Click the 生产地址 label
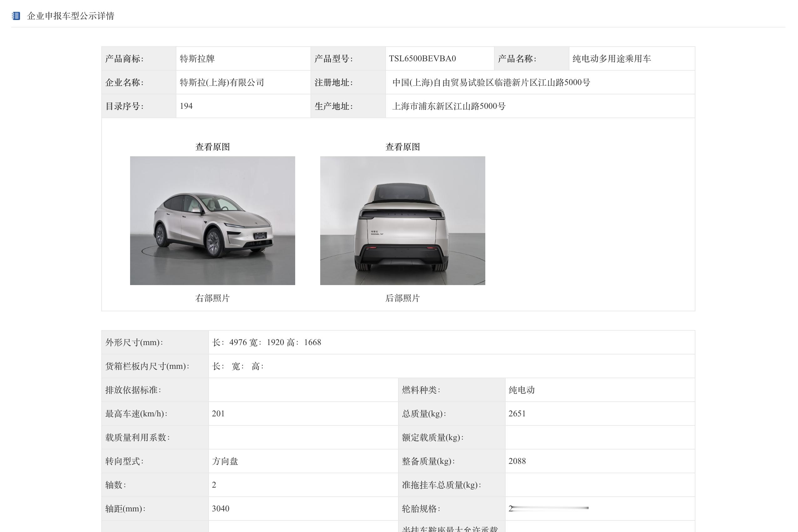The image size is (798, 532). tap(334, 106)
